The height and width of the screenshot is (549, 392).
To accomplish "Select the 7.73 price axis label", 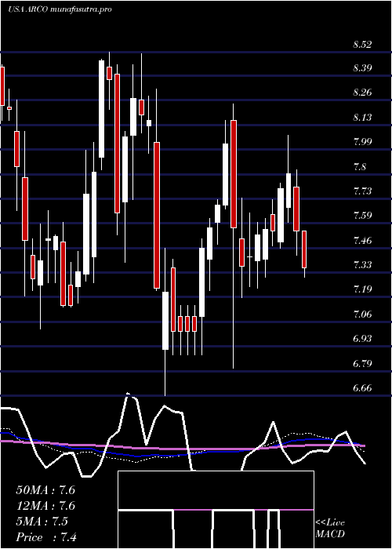I will coord(362,191).
